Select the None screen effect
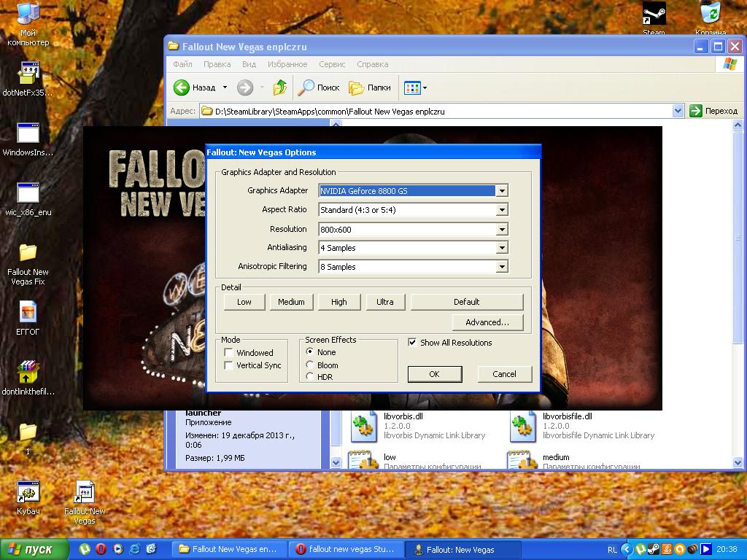 309,352
